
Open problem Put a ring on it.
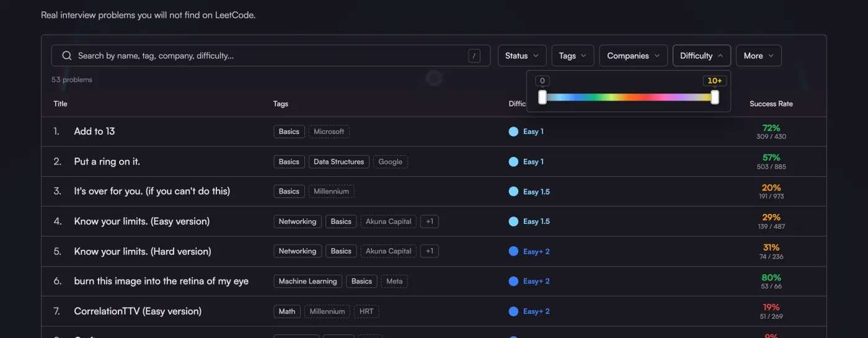[x=107, y=162]
